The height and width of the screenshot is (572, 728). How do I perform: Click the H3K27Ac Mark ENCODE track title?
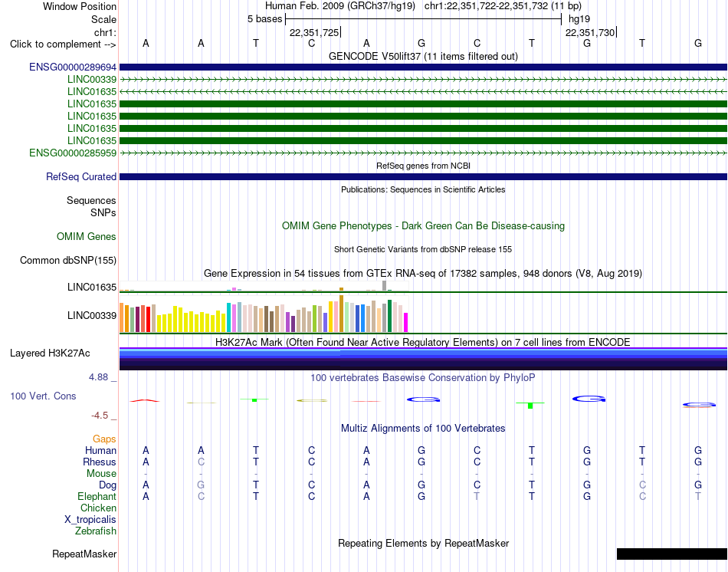(424, 343)
